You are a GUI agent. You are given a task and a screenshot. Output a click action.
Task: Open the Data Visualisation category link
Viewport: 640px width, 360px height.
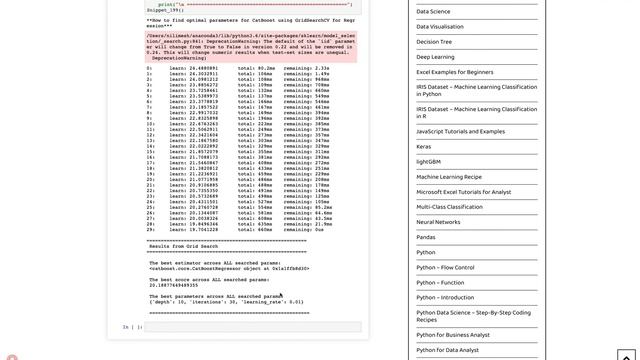pyautogui.click(x=440, y=27)
